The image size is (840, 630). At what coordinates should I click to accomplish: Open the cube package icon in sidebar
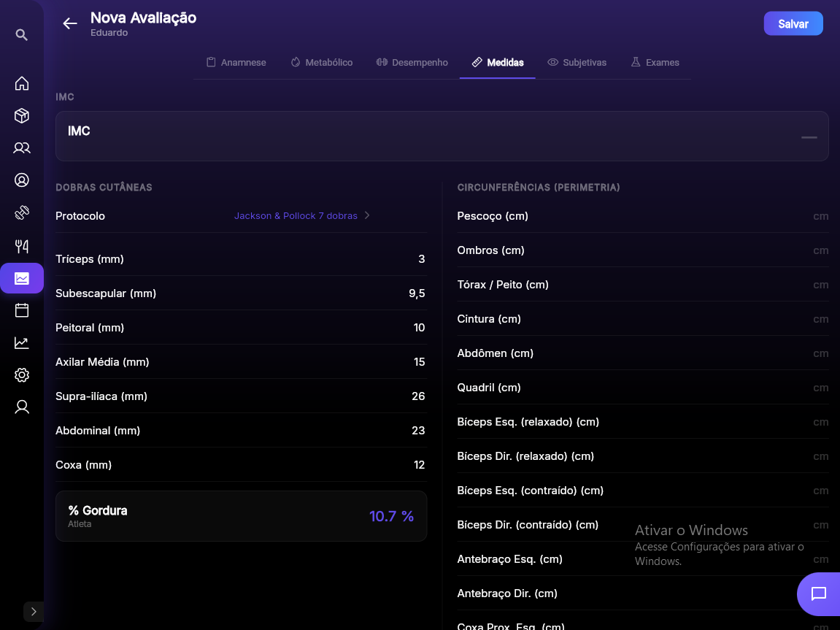click(x=21, y=116)
